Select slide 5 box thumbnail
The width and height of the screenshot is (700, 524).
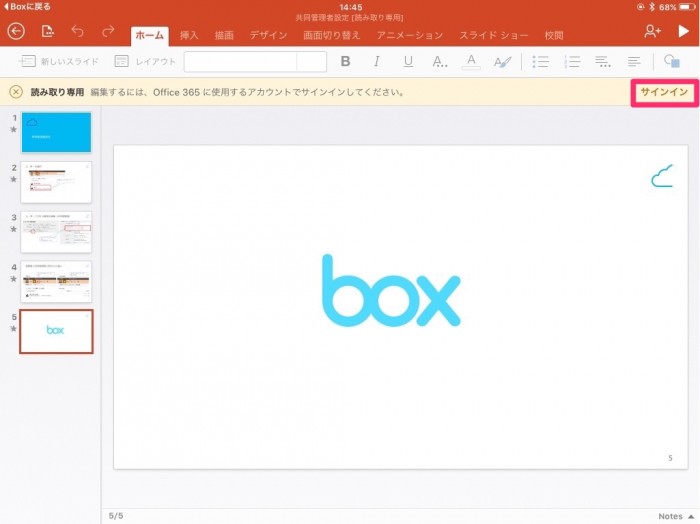pyautogui.click(x=56, y=332)
